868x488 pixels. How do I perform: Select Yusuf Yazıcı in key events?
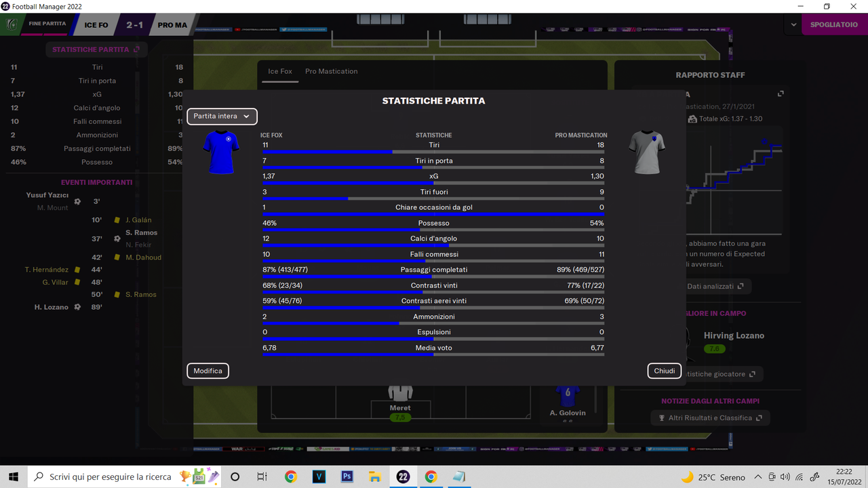[x=47, y=195]
